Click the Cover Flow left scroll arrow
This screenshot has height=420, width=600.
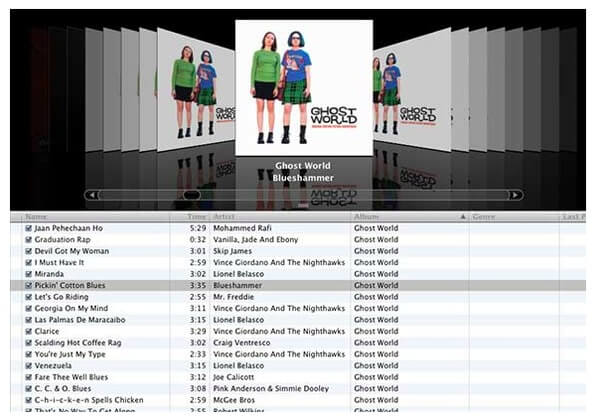[92, 195]
